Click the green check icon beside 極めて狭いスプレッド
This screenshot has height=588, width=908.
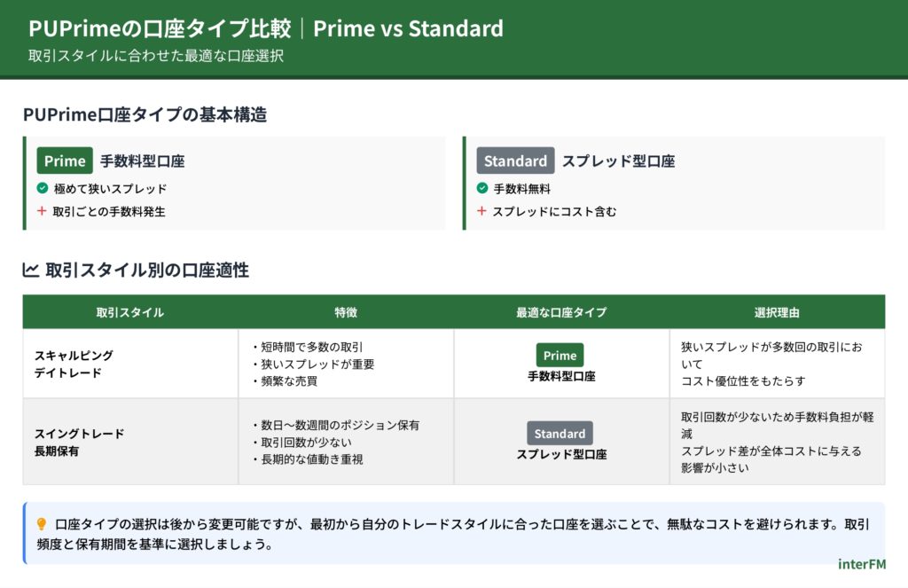(x=43, y=188)
